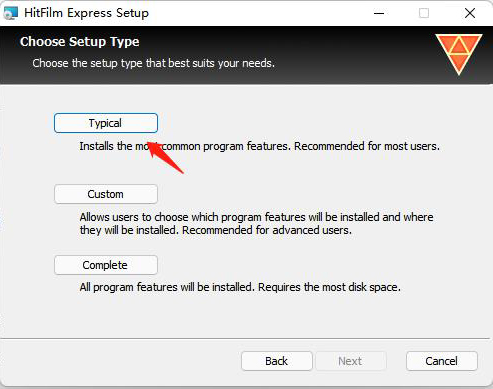Go Back to the previous step
The width and height of the screenshot is (493, 389).
tap(277, 361)
